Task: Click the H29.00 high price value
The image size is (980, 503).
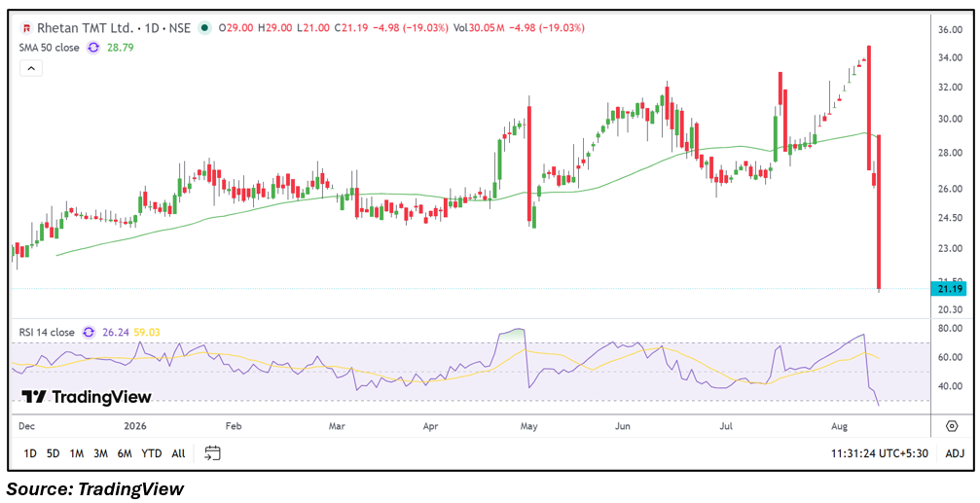Action: (x=274, y=28)
